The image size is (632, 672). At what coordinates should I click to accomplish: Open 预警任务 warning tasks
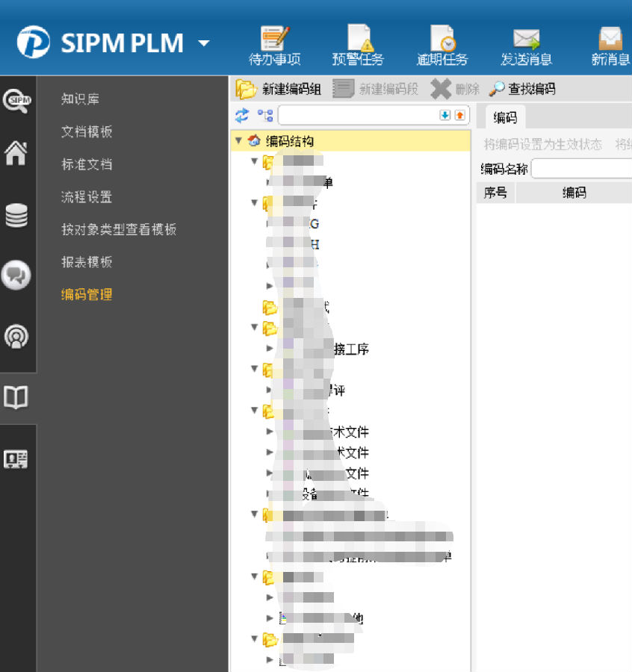tap(358, 46)
